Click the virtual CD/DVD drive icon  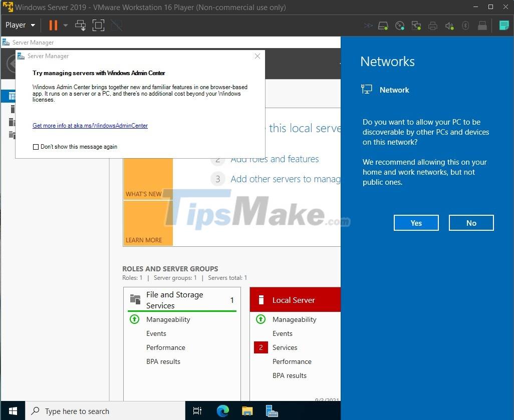tap(400, 26)
